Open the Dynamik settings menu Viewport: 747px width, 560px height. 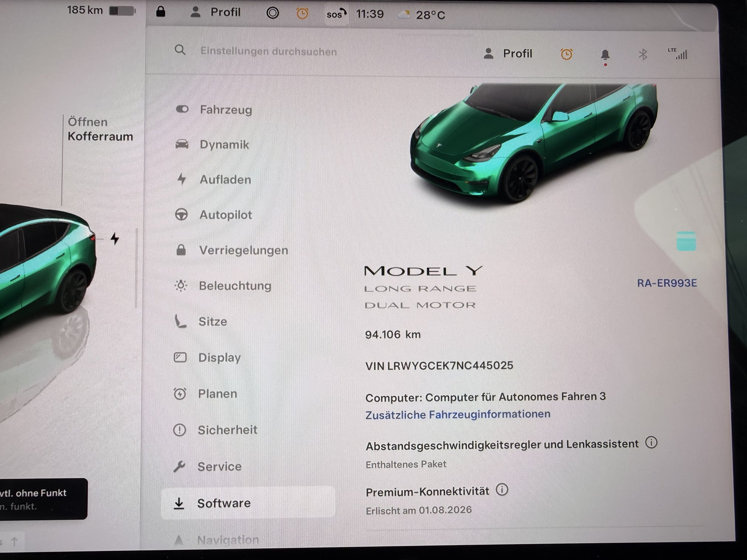(213, 145)
